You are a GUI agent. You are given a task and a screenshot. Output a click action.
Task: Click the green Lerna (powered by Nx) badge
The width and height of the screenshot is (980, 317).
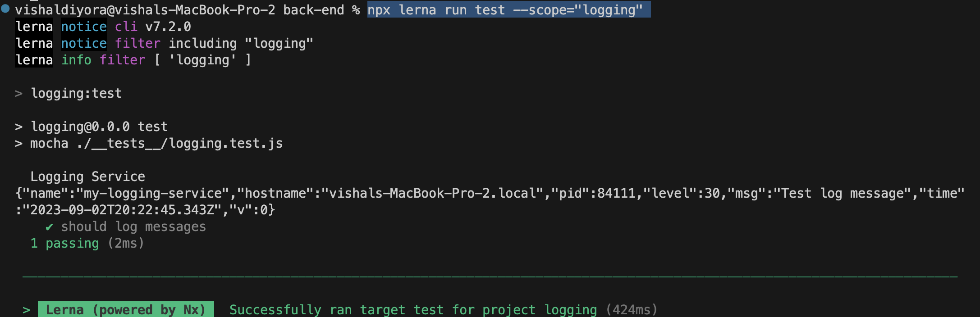coord(125,310)
